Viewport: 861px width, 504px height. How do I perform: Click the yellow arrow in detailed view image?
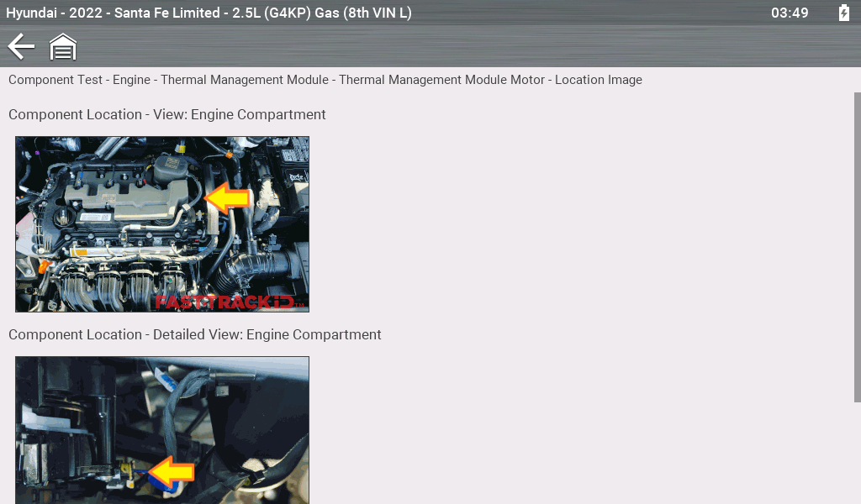click(172, 472)
